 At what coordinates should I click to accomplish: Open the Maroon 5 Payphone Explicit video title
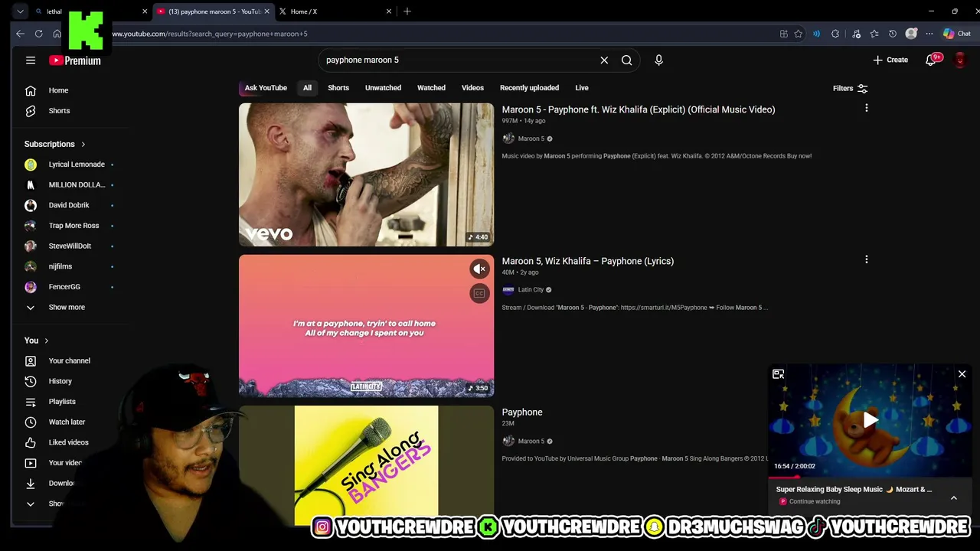coord(639,109)
